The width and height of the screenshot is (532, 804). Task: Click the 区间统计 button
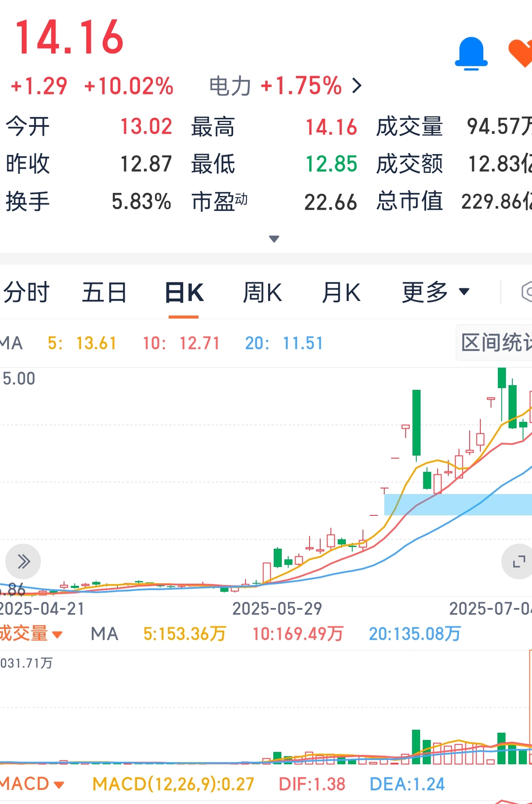[494, 342]
